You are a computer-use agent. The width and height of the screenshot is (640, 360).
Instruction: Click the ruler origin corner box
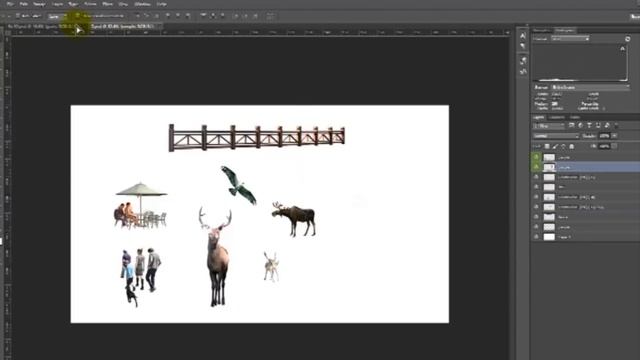tap(7, 33)
